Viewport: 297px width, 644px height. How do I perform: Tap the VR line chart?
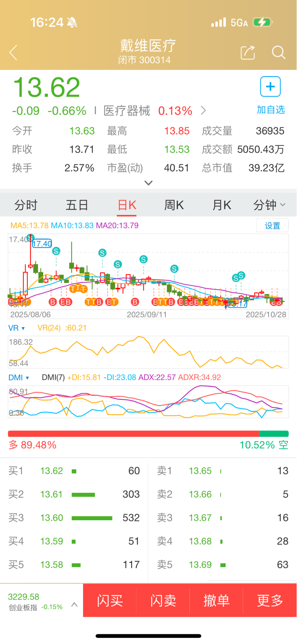148,352
